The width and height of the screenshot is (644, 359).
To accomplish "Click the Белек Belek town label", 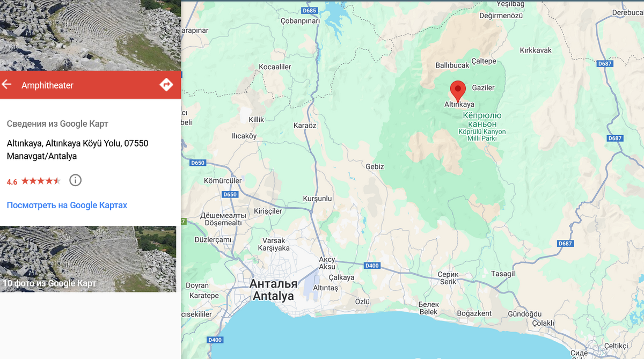I will (x=428, y=308).
